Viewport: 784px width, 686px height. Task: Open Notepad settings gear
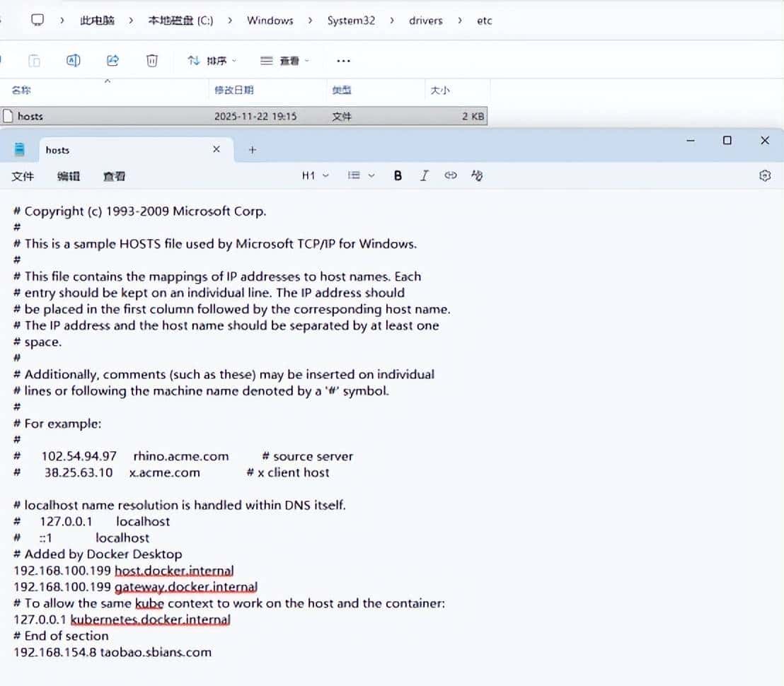tap(765, 175)
